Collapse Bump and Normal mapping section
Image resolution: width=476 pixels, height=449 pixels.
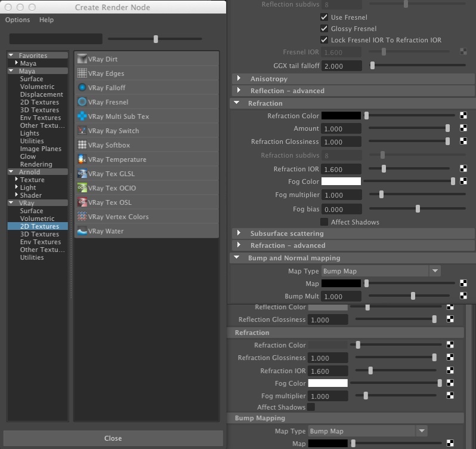pos(236,257)
